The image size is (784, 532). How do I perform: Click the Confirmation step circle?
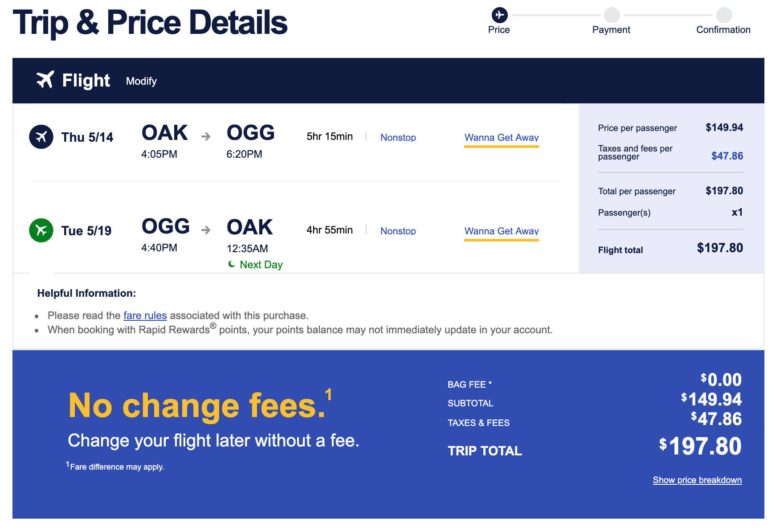pyautogui.click(x=724, y=15)
